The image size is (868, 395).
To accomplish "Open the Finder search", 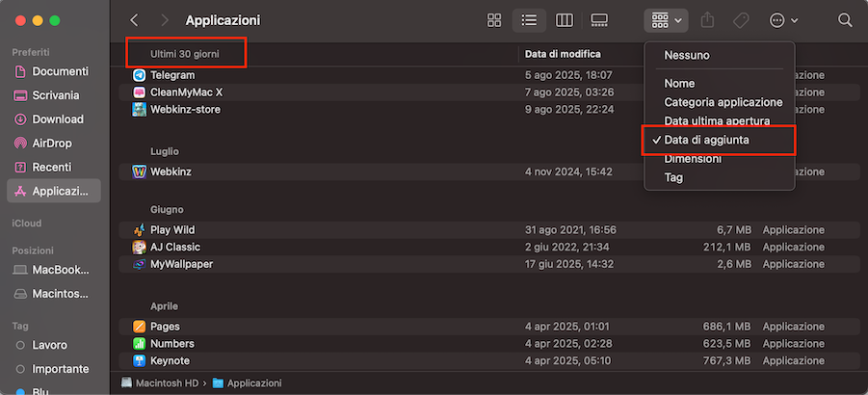I will [845, 20].
